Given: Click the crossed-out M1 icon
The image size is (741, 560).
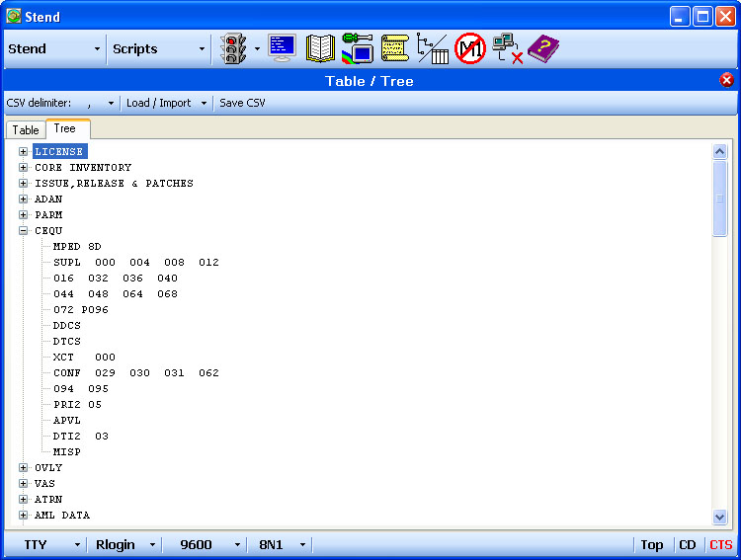Looking at the screenshot, I should pyautogui.click(x=470, y=48).
